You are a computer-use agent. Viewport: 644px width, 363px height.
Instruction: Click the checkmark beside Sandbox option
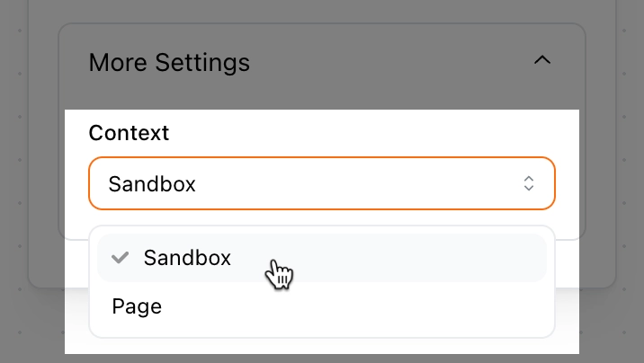[120, 258]
